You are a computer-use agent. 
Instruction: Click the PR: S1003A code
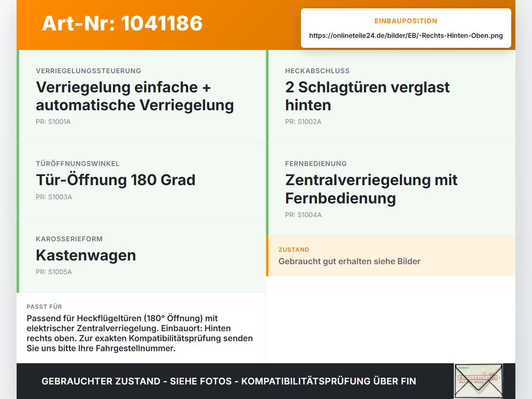pos(54,197)
